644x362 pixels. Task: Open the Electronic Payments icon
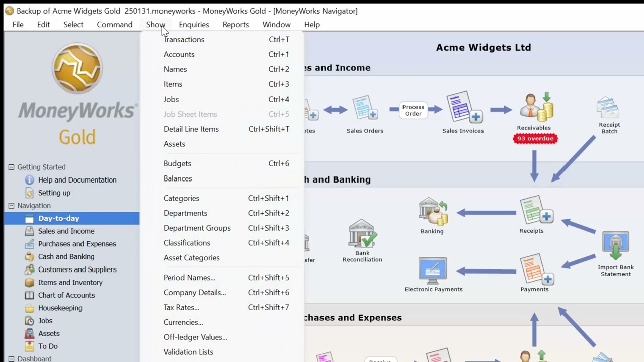(433, 271)
